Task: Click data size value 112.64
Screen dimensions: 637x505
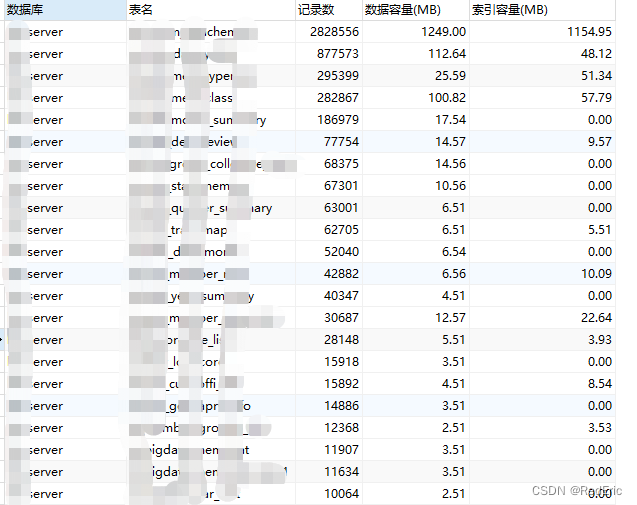Action: 447,54
